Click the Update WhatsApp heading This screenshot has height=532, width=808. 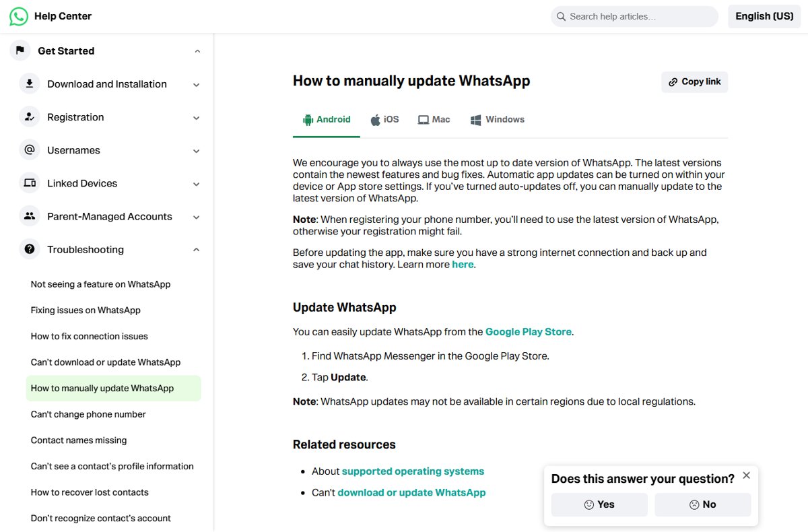click(344, 307)
